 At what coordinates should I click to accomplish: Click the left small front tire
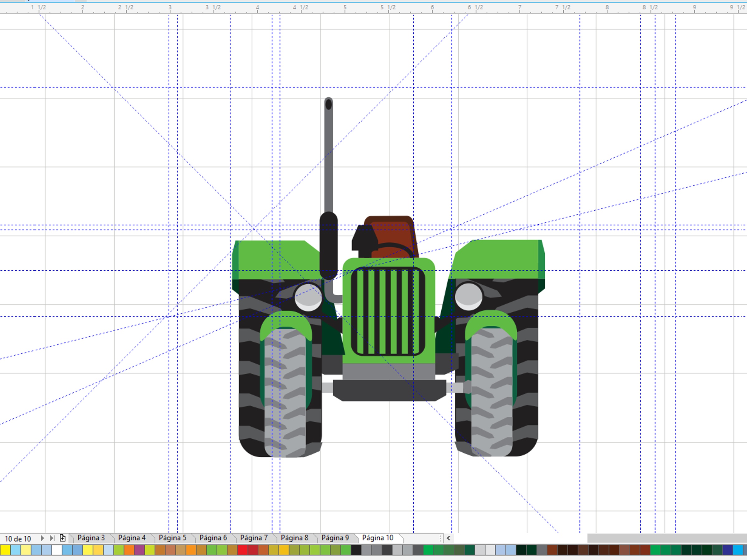285,393
